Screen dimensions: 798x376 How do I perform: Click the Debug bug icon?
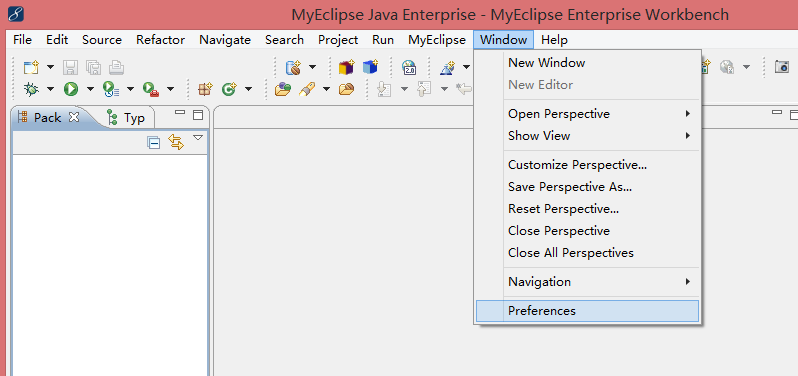(32, 90)
